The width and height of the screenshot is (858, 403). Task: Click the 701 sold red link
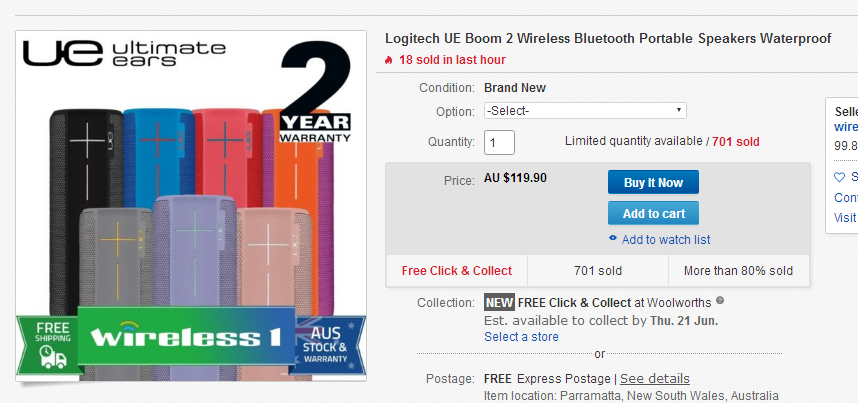736,142
